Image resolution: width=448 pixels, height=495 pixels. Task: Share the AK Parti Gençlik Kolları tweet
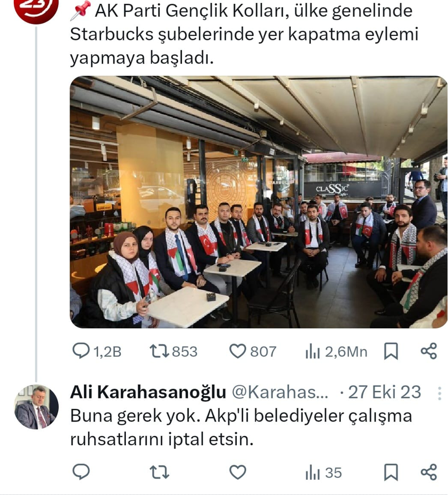(429, 351)
